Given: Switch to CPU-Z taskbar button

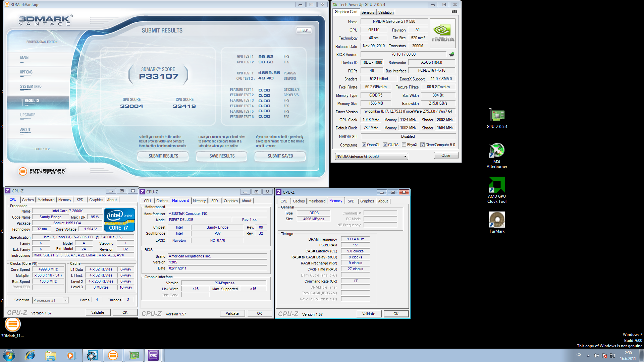Looking at the screenshot, I should (x=154, y=355).
